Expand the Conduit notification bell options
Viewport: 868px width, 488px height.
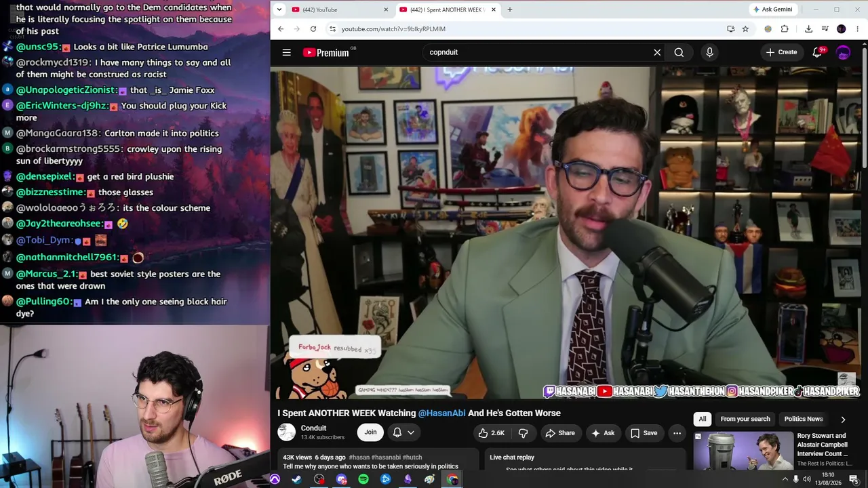coord(411,432)
